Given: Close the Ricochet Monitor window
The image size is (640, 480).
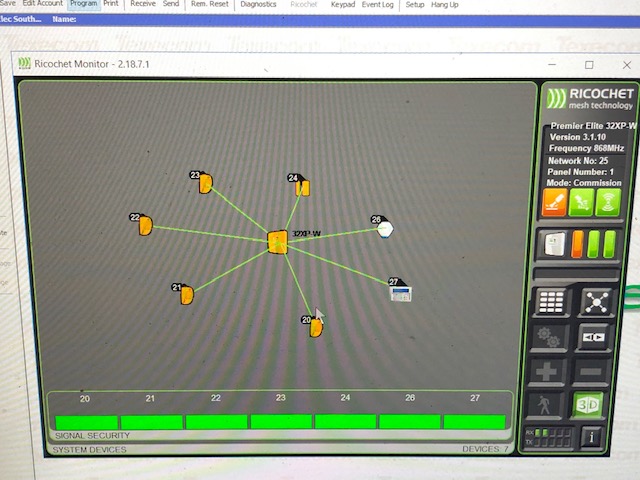Looking at the screenshot, I should point(627,65).
